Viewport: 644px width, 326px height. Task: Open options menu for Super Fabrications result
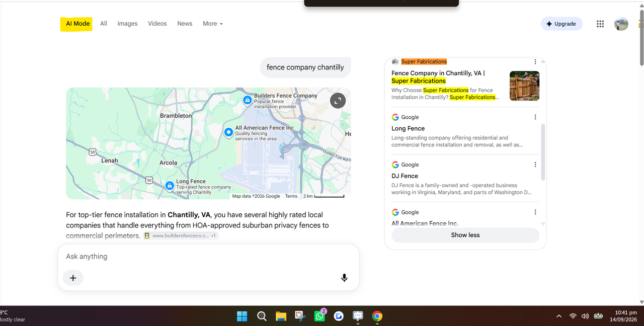click(535, 62)
